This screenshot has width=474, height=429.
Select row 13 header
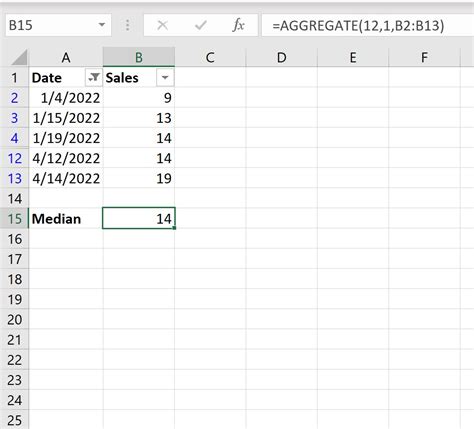coord(15,178)
